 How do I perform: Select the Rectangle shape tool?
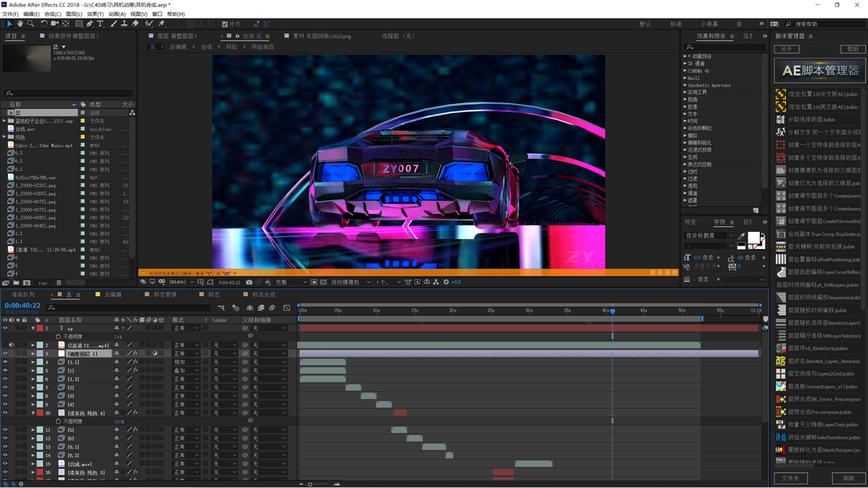click(x=79, y=24)
